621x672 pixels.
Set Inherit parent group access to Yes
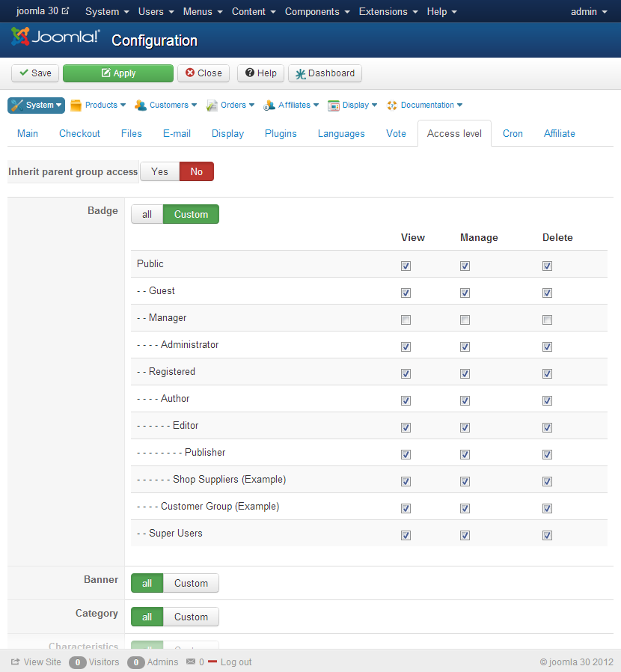[159, 172]
